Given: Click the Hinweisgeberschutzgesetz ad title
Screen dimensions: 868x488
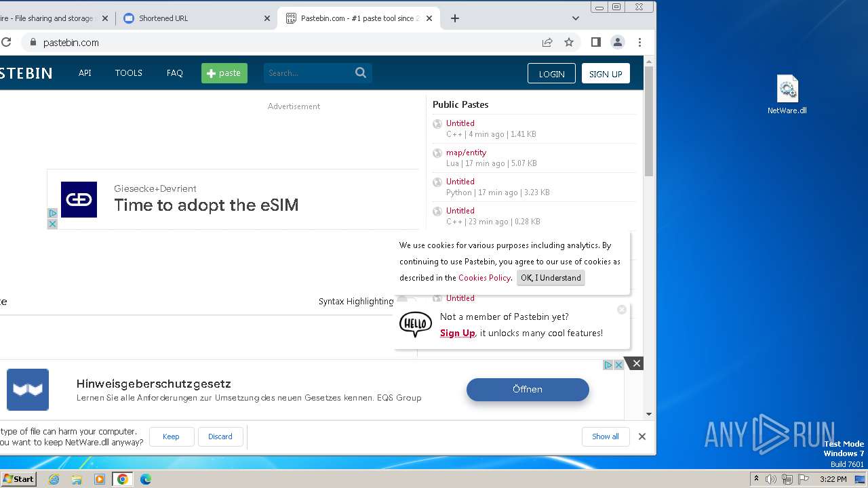Looking at the screenshot, I should click(x=154, y=384).
